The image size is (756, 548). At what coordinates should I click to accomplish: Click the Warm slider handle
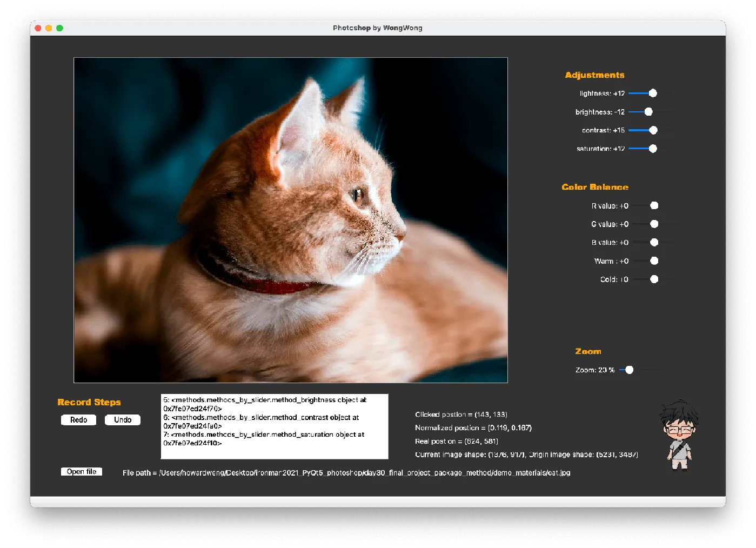point(654,261)
